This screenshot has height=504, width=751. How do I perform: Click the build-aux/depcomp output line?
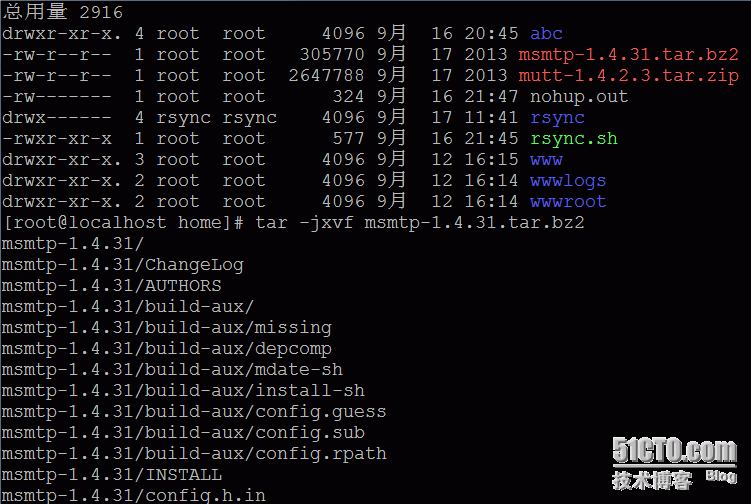click(x=167, y=349)
